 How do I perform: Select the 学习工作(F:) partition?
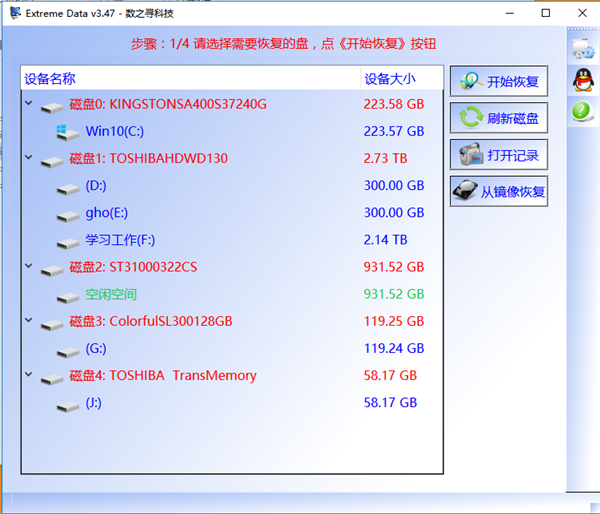click(x=120, y=240)
